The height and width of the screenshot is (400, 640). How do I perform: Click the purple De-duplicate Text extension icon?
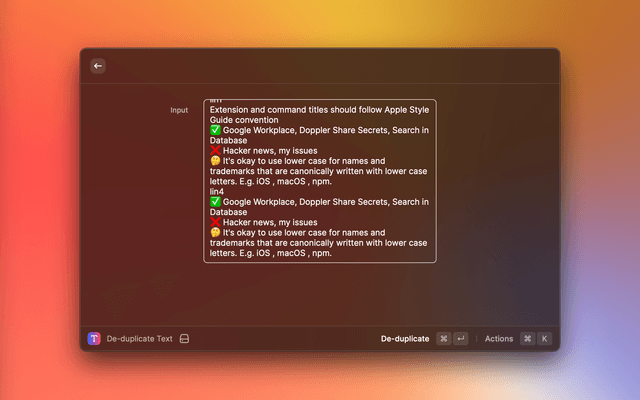point(94,339)
